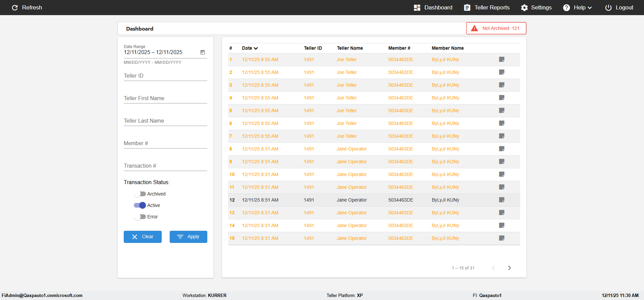Open the note icon for row 2
The image size is (644, 300).
coord(502,72)
